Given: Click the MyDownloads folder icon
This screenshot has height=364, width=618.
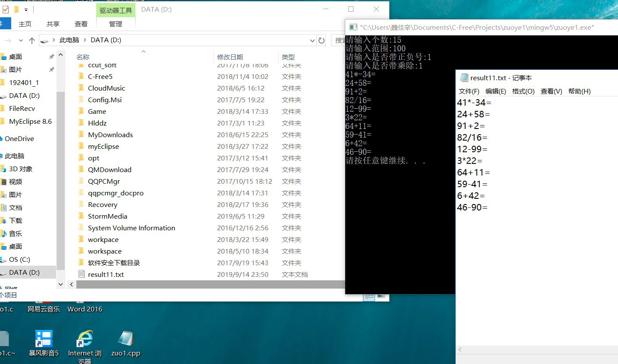Looking at the screenshot, I should coord(81,135).
